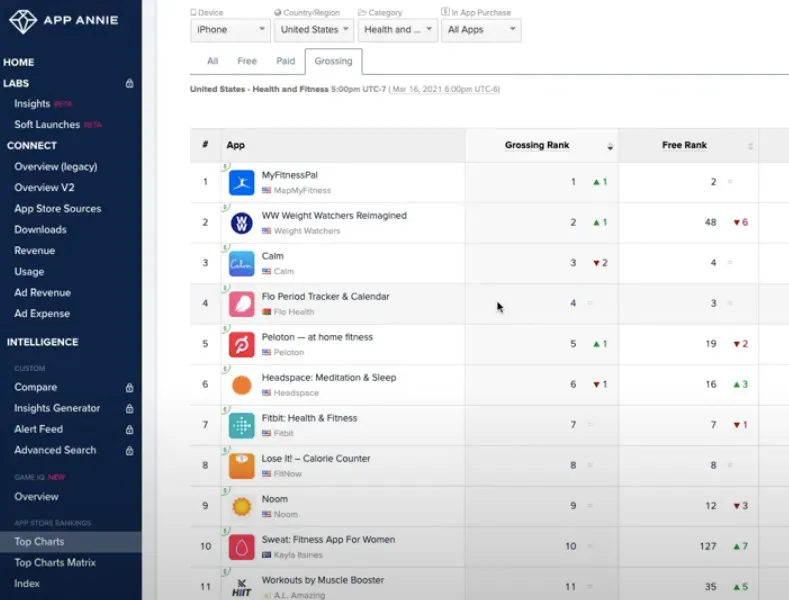This screenshot has height=600, width=789.
Task: Click the App Annie diamond logo
Action: [23, 21]
